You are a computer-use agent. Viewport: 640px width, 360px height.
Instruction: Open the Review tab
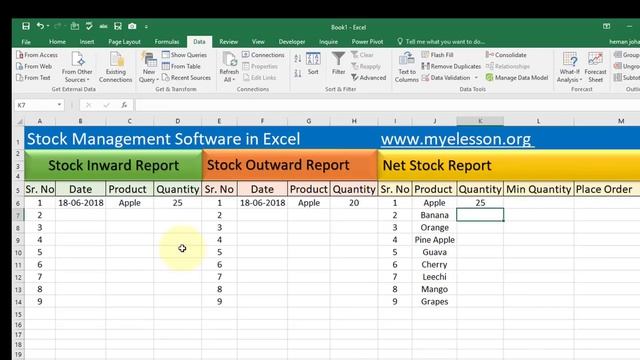(229, 42)
